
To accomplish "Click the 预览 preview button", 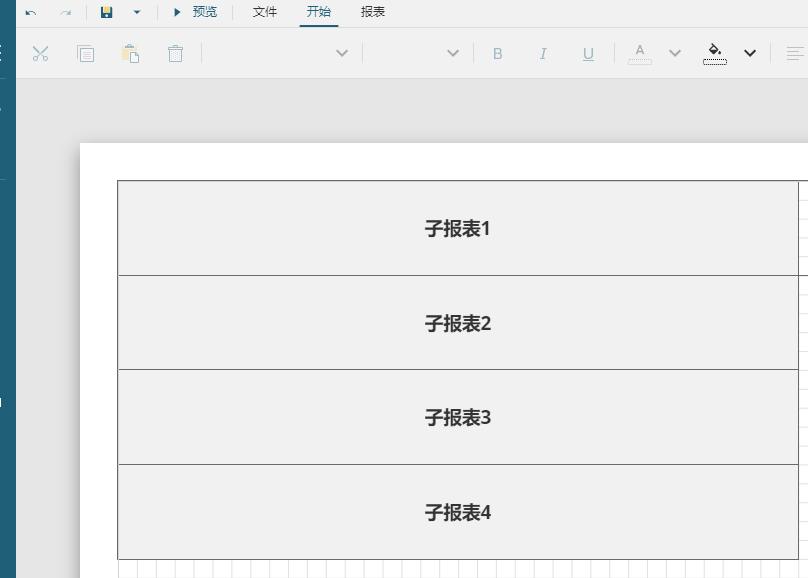I will tap(196, 12).
